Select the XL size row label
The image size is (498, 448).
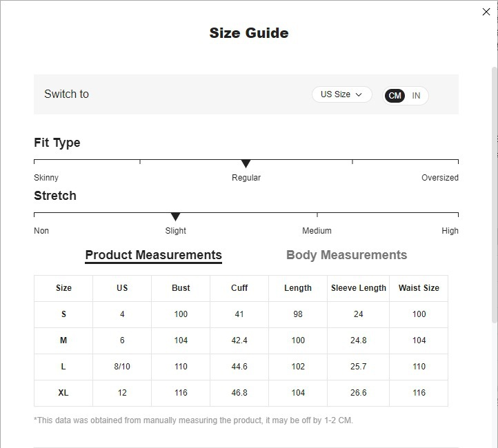pos(63,393)
